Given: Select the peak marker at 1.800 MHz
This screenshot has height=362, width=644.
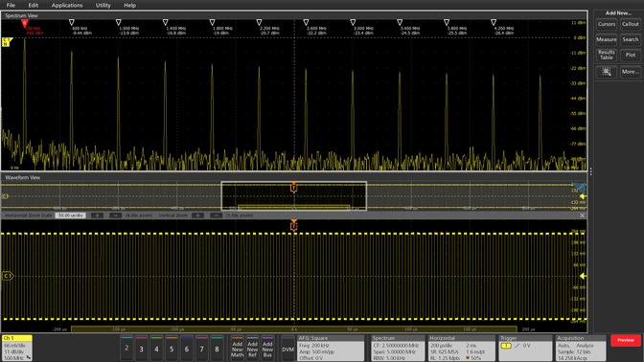Looking at the screenshot, I should [212, 22].
